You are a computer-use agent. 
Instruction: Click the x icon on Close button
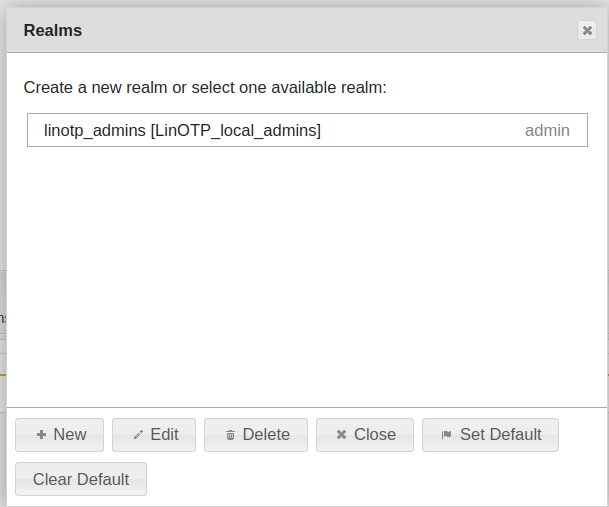point(341,435)
